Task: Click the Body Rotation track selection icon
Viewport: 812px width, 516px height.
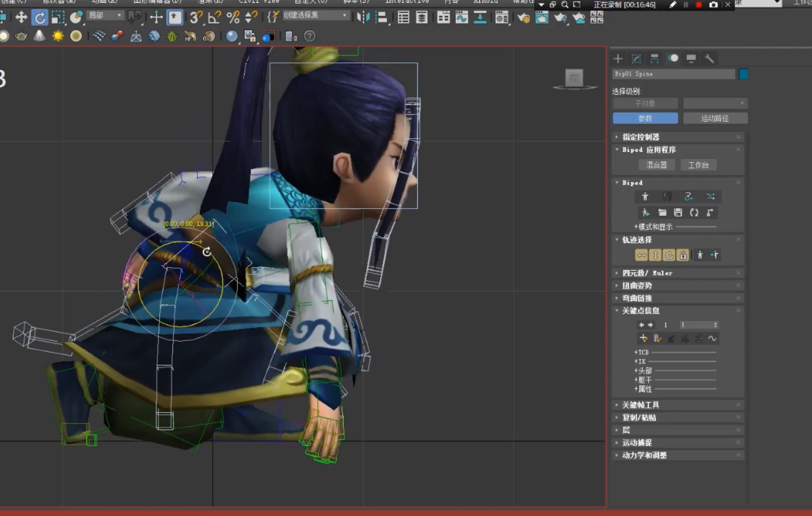Action: [x=669, y=255]
